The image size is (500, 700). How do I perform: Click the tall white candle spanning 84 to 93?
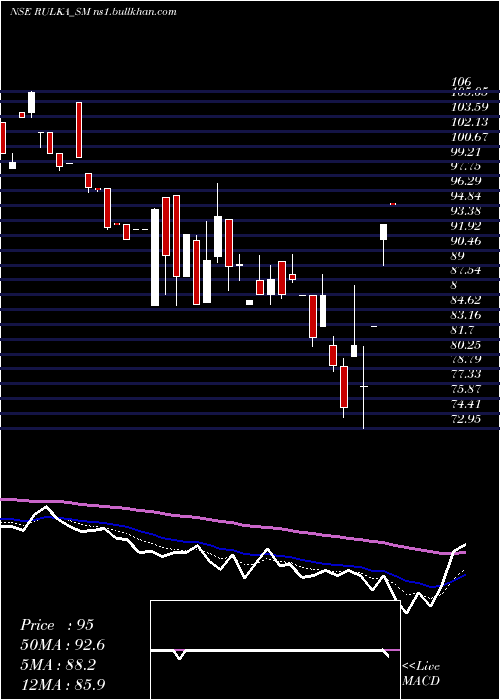155,258
